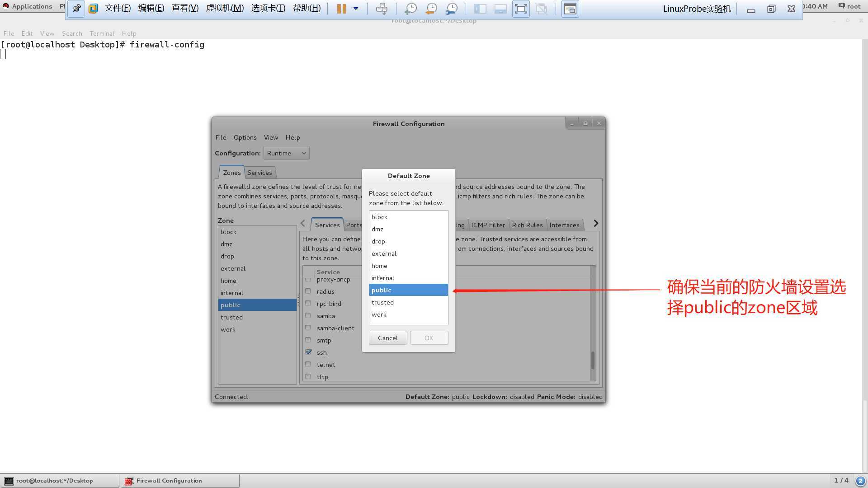Enable the samba service checkbox
The height and width of the screenshot is (488, 868).
pyautogui.click(x=308, y=315)
